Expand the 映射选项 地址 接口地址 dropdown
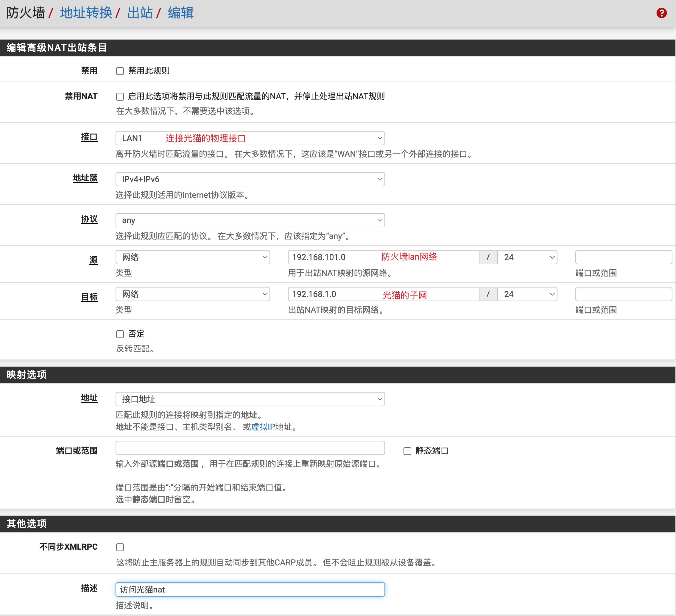676x616 pixels. pyautogui.click(x=250, y=399)
